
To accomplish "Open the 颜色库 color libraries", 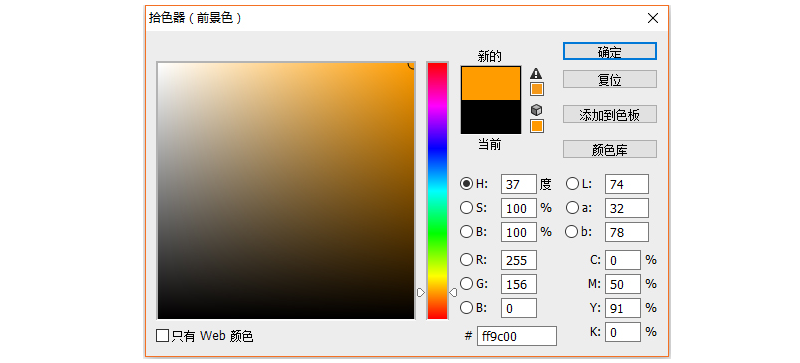I will (610, 150).
